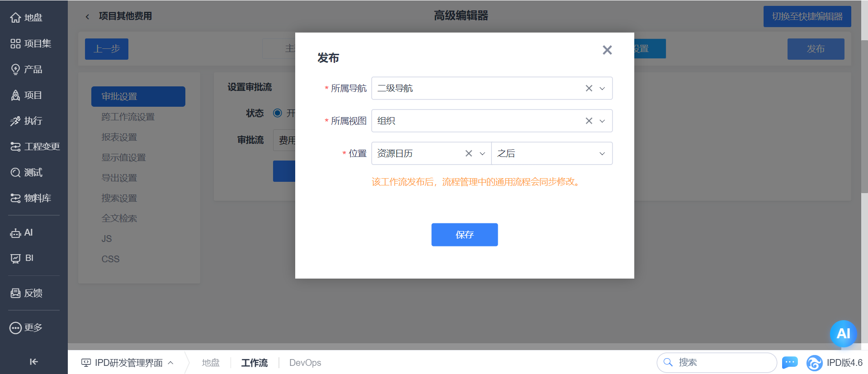Select 报表设置 in the settings menu
Viewport: 868px width, 374px height.
point(119,137)
